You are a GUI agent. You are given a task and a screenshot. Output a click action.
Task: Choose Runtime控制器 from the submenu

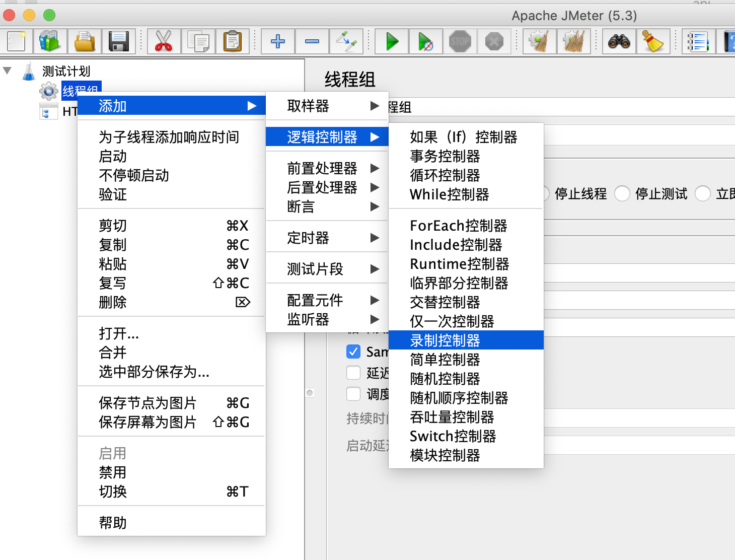[x=466, y=264]
